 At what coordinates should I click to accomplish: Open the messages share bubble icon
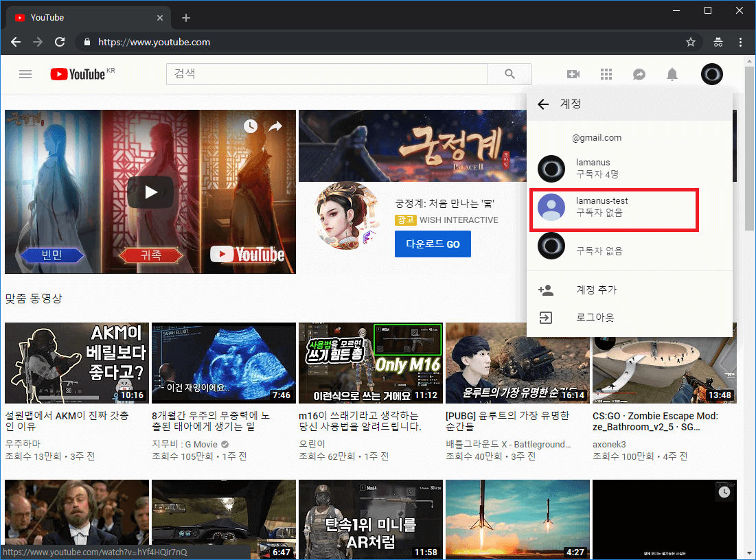coord(639,74)
